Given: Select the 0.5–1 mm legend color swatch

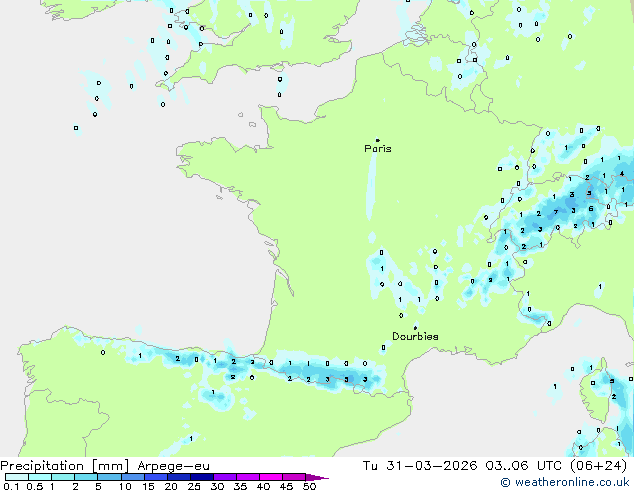Looking at the screenshot, I should click(x=40, y=477).
